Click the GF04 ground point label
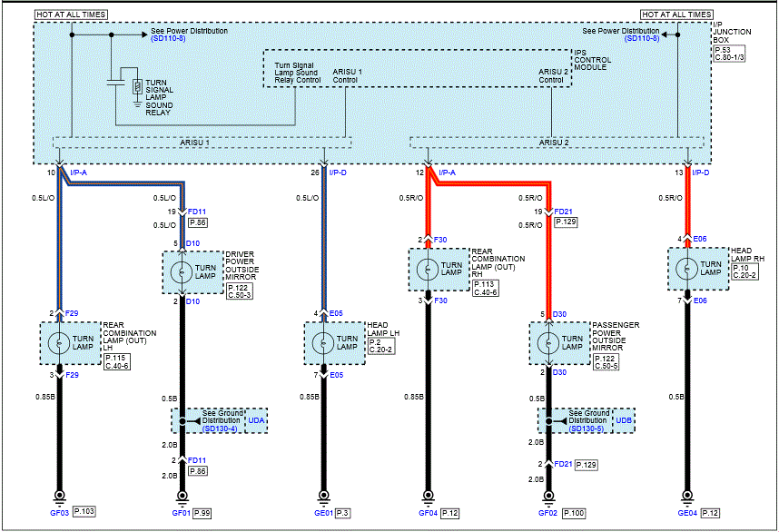The width and height of the screenshot is (779, 532). pyautogui.click(x=429, y=513)
